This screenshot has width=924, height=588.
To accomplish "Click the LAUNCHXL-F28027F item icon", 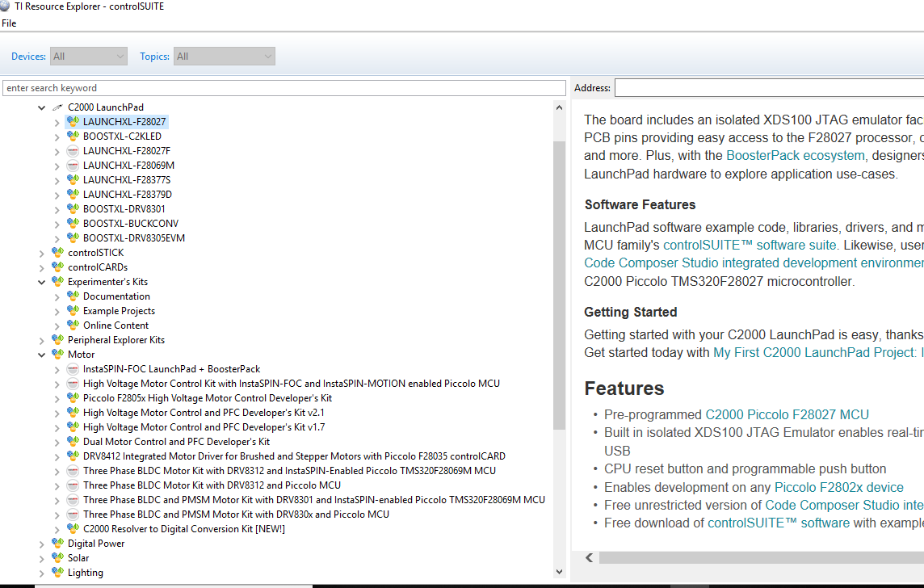I will click(x=73, y=151).
